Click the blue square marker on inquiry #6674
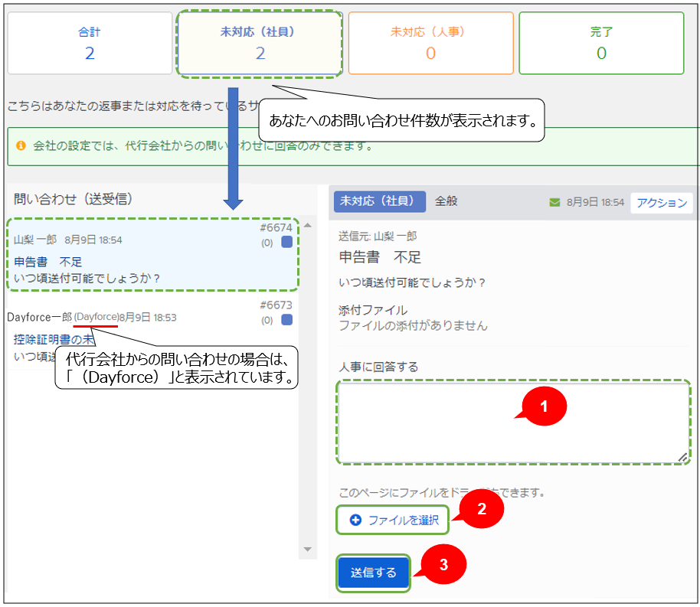 pos(286,242)
